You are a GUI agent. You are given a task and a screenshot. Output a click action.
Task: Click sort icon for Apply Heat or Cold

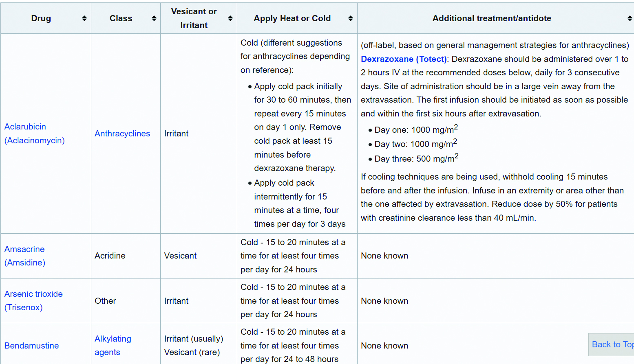(x=350, y=18)
